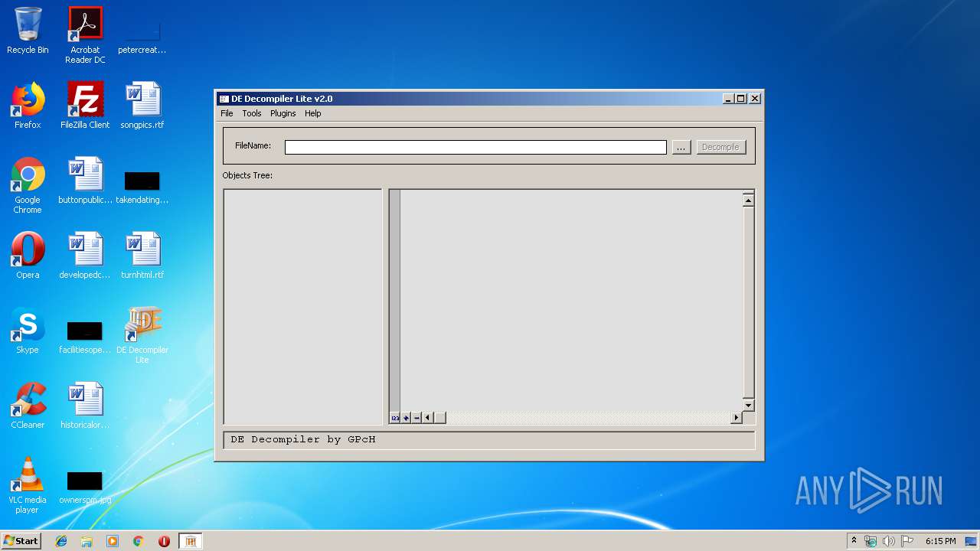Click the line numbers '123' icon
This screenshot has height=551, width=980.
395,418
